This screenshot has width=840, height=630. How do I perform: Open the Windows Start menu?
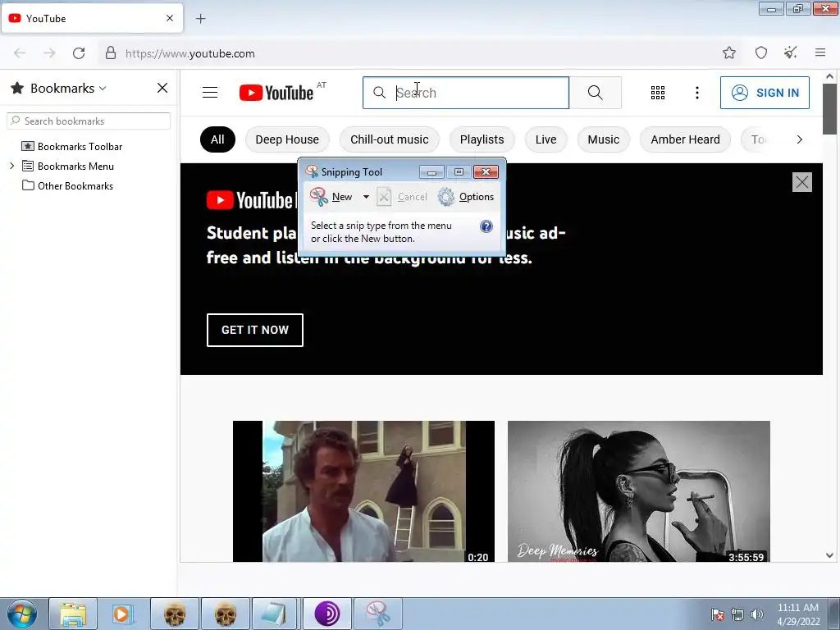pyautogui.click(x=22, y=614)
